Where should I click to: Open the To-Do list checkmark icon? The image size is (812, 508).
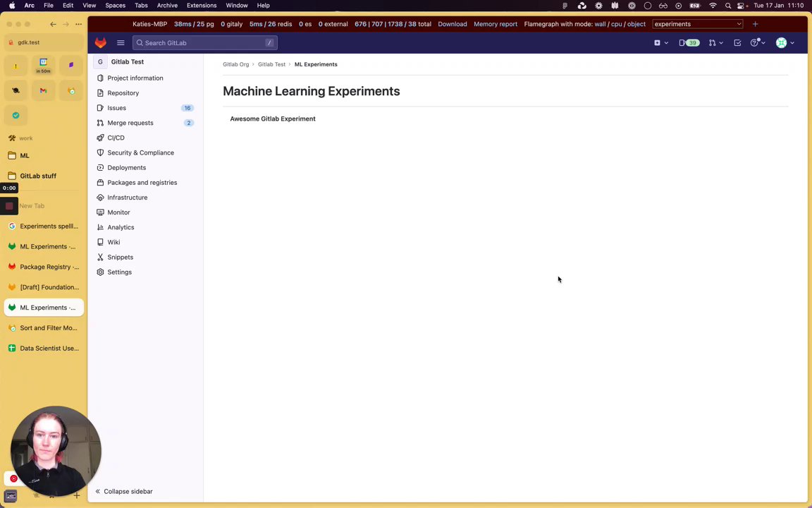pos(737,43)
